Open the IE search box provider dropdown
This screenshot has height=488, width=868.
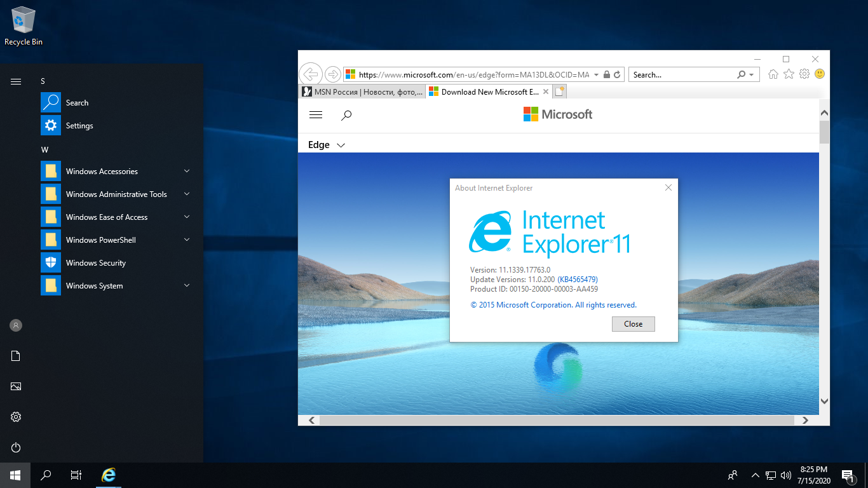point(752,74)
